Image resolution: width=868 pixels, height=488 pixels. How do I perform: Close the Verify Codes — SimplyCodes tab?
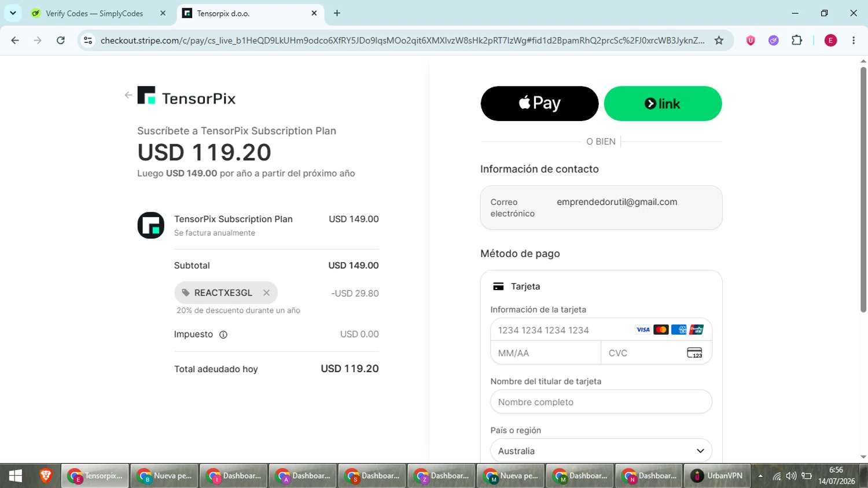coord(163,13)
